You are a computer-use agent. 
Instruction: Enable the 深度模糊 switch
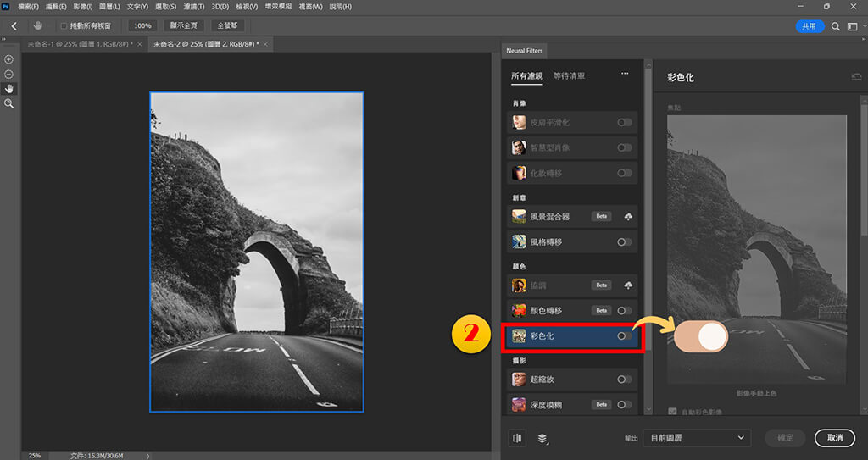[625, 405]
